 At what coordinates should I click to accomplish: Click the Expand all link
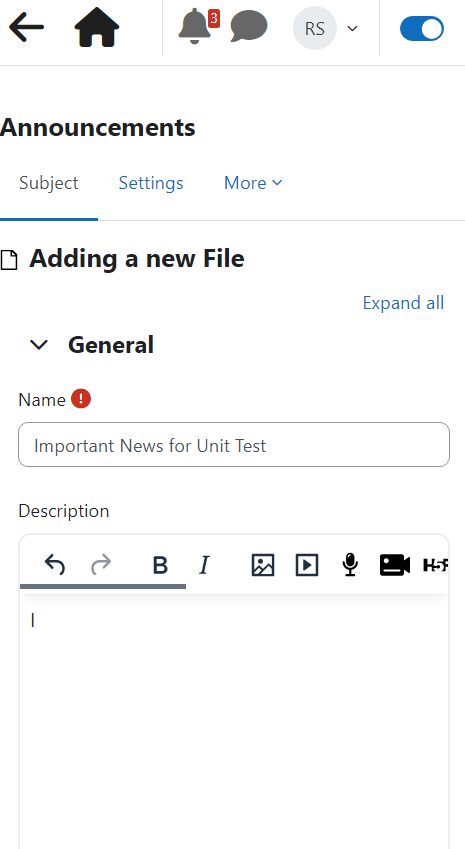click(403, 303)
